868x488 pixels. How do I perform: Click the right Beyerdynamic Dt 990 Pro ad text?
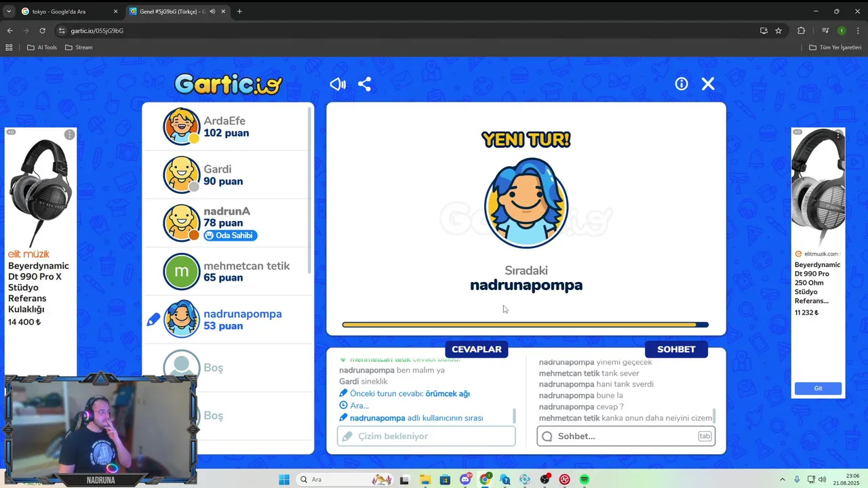click(x=817, y=283)
